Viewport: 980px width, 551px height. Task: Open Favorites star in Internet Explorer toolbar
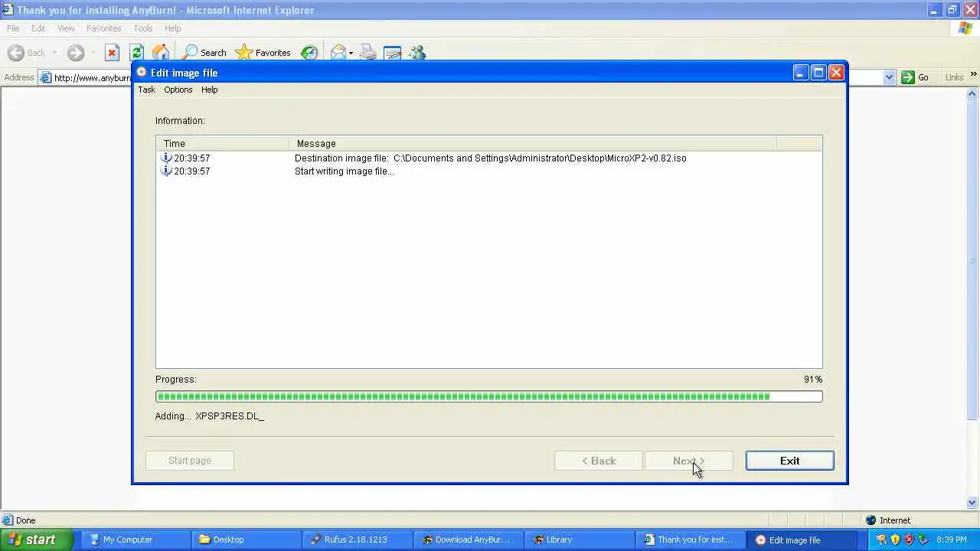[x=263, y=53]
